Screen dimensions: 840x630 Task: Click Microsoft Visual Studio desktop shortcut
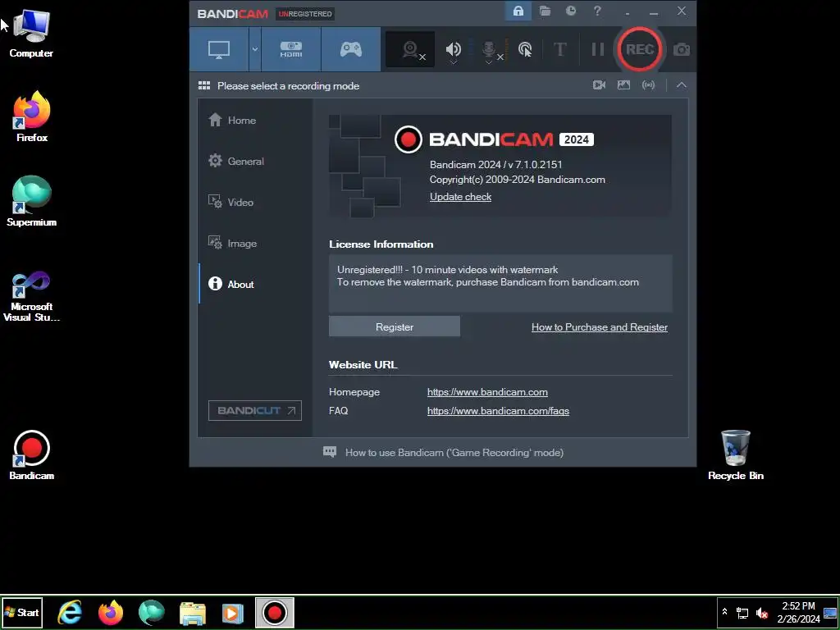click(x=32, y=296)
